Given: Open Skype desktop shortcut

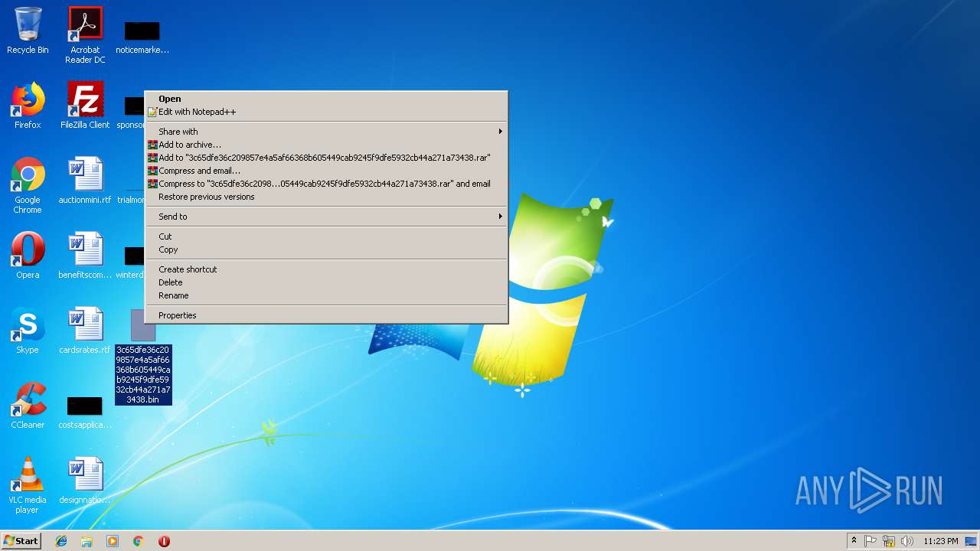Looking at the screenshot, I should tap(28, 331).
